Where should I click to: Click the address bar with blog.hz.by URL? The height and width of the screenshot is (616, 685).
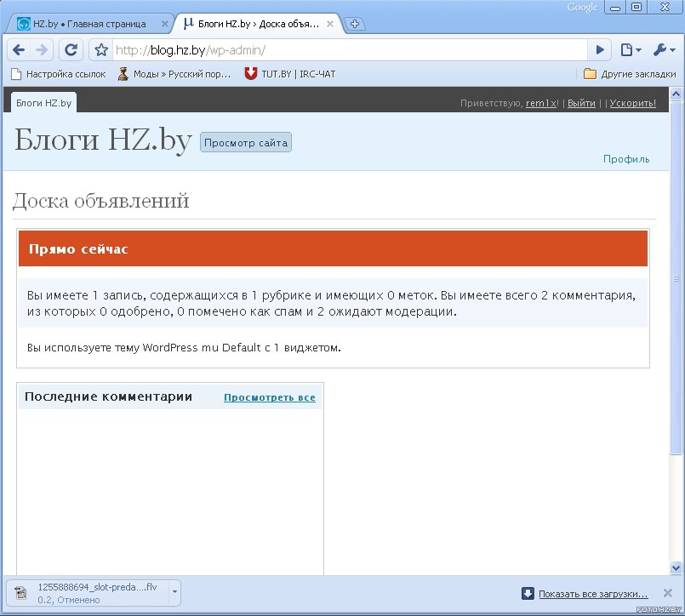click(x=350, y=50)
